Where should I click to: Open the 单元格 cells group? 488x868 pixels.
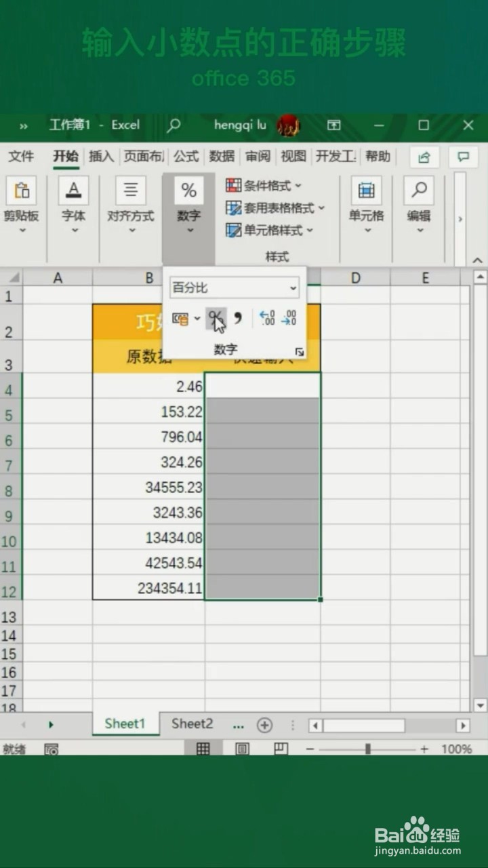[x=366, y=206]
